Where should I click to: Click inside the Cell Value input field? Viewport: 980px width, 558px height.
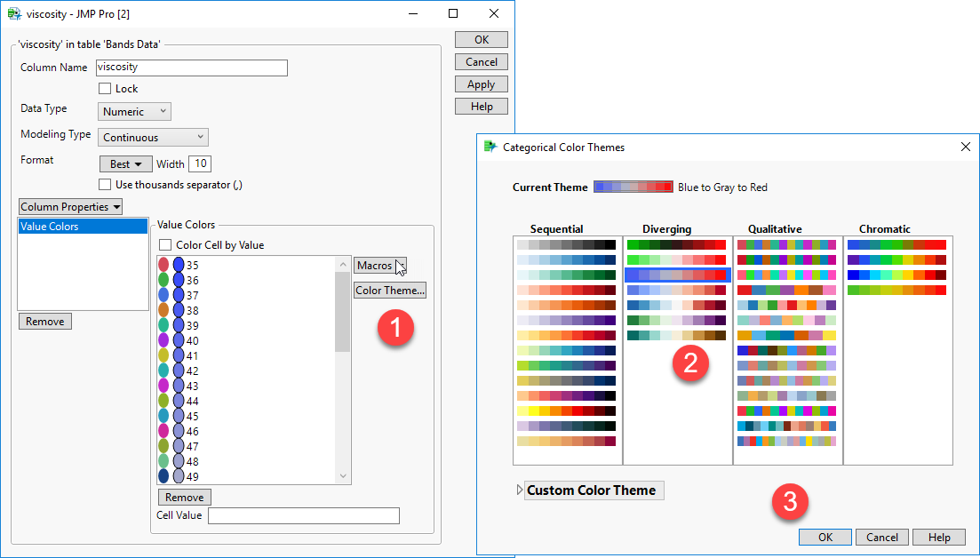tap(302, 515)
